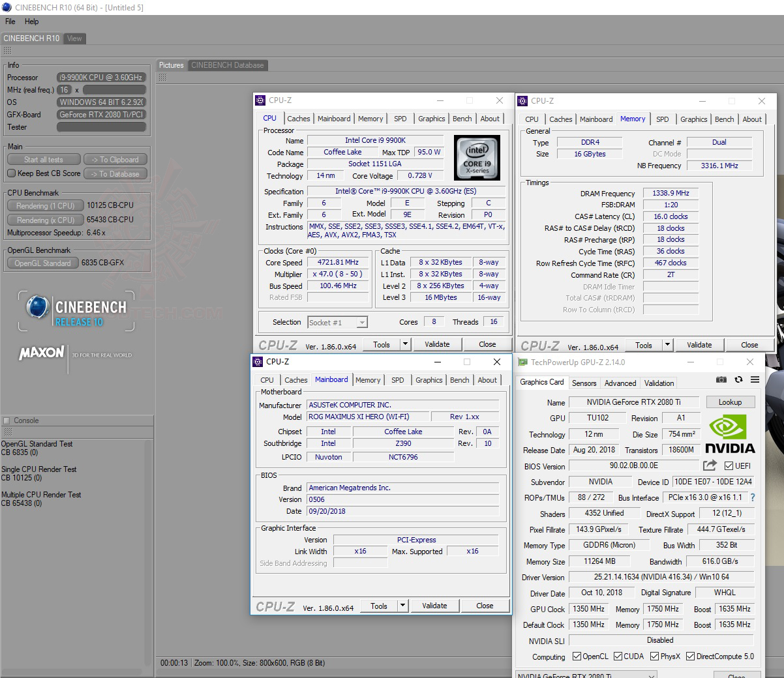Open Tools dropdown arrow in CPU-Z CPU window

coord(405,344)
